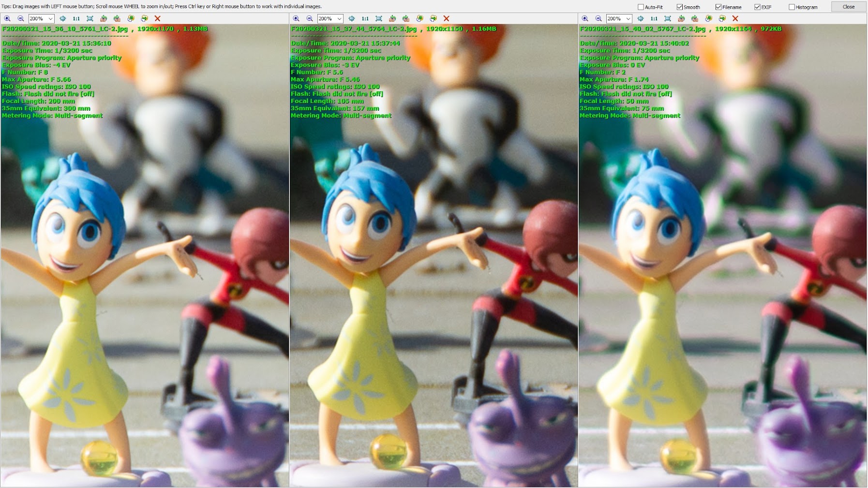Zoom in on the 5761 image panel
The width and height of the screenshot is (868, 488).
(x=7, y=18)
